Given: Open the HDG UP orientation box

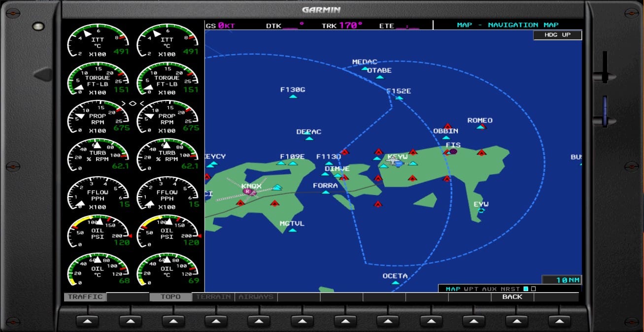Looking at the screenshot, I should tap(557, 35).
